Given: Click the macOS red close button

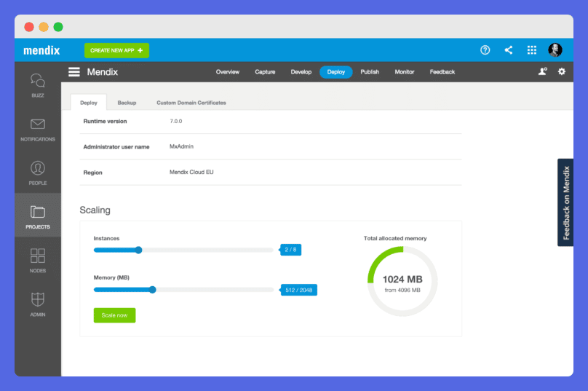Looking at the screenshot, I should pos(29,27).
